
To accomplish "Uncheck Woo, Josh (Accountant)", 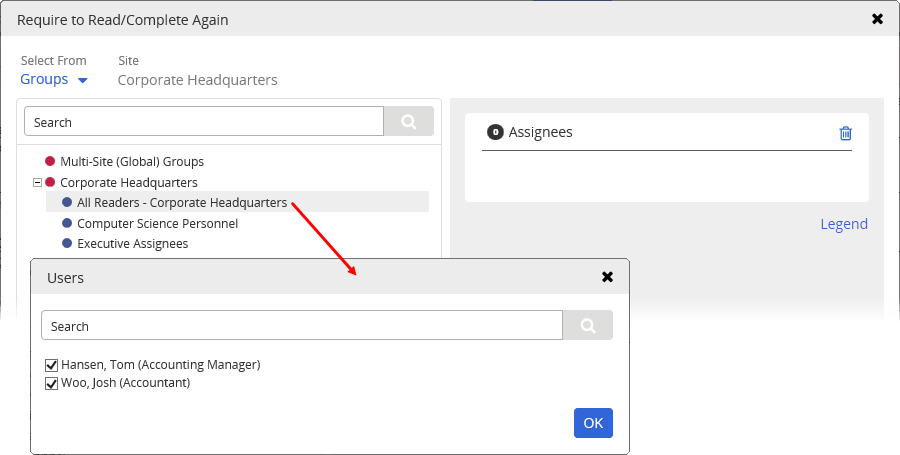I will coord(52,383).
